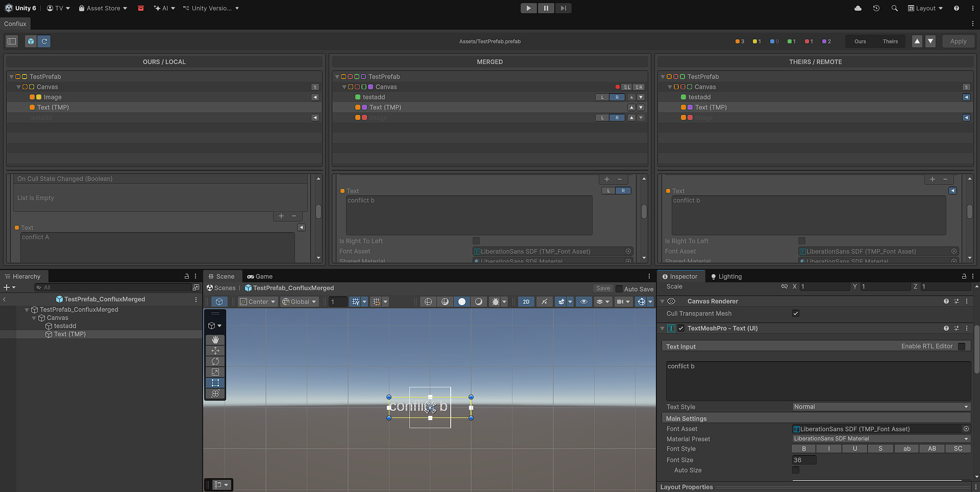Choose Theirs for all conflicts
Screen dimensions: 980x492
tap(890, 41)
